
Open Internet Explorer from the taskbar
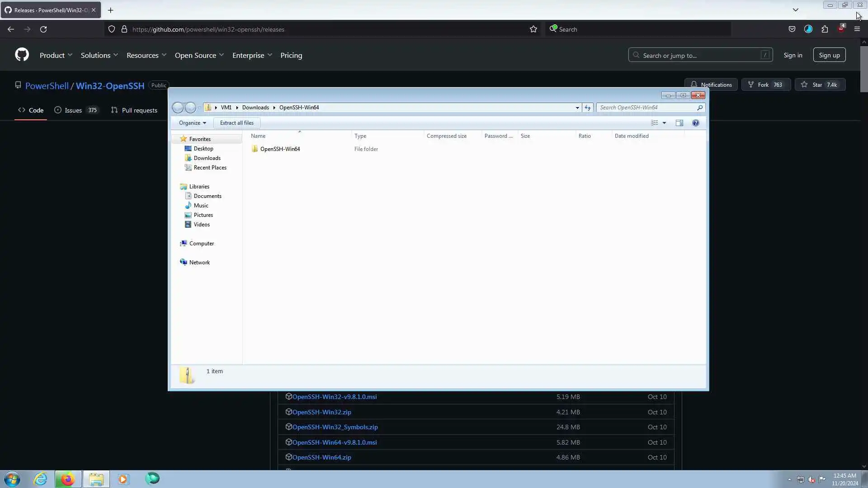point(41,479)
